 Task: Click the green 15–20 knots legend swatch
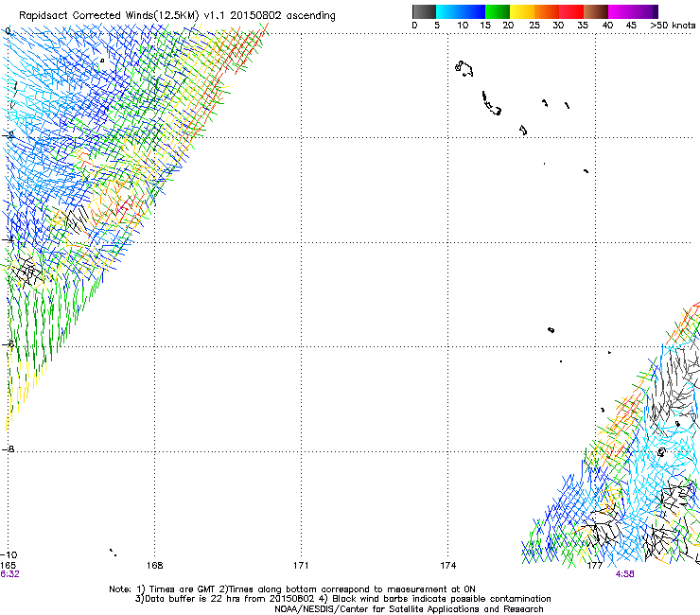[x=498, y=11]
